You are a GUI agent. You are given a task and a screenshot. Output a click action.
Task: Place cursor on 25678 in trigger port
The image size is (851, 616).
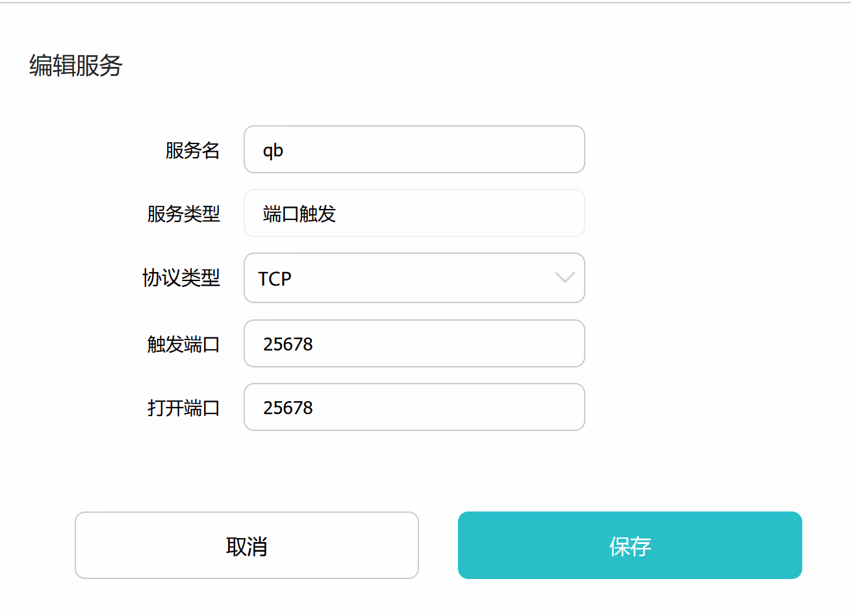coord(288,344)
